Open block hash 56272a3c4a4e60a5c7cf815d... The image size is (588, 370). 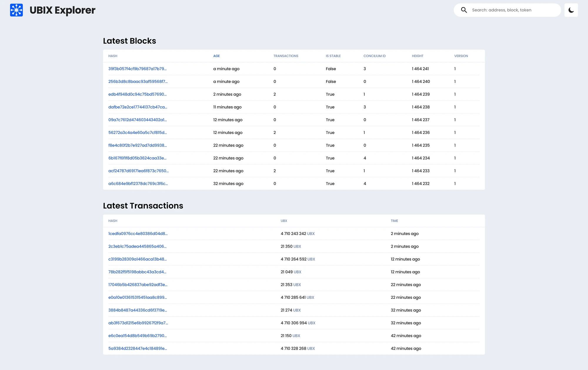[138, 133]
